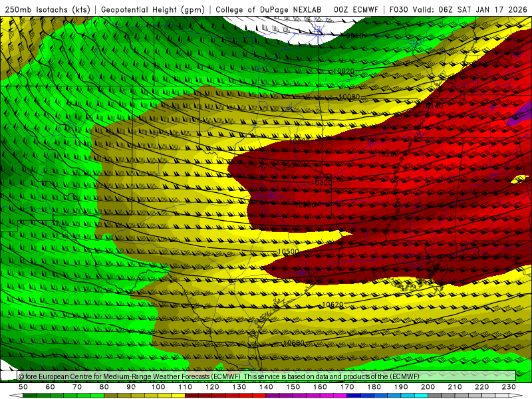The image size is (532, 399).
Task: Click the 90 kts legend value
Action: (x=131, y=387)
